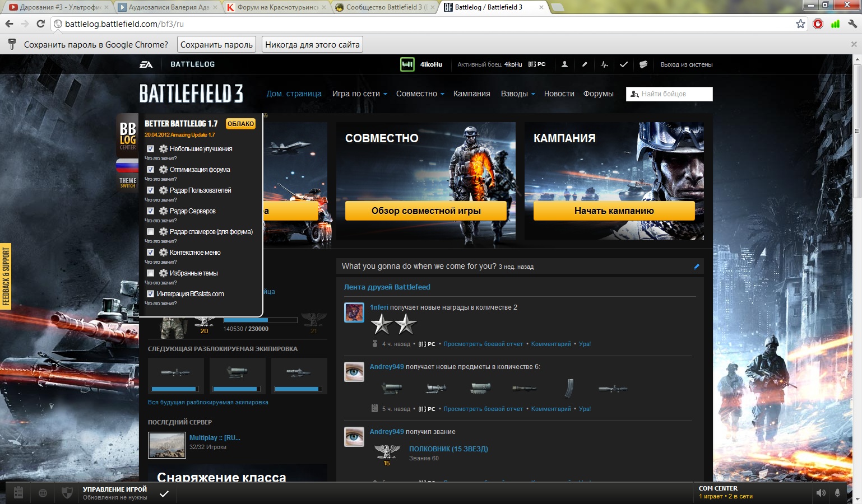This screenshot has height=504, width=862.
Task: Expand 'Что это значит?' under Небольшие улучшения
Action: point(161,158)
